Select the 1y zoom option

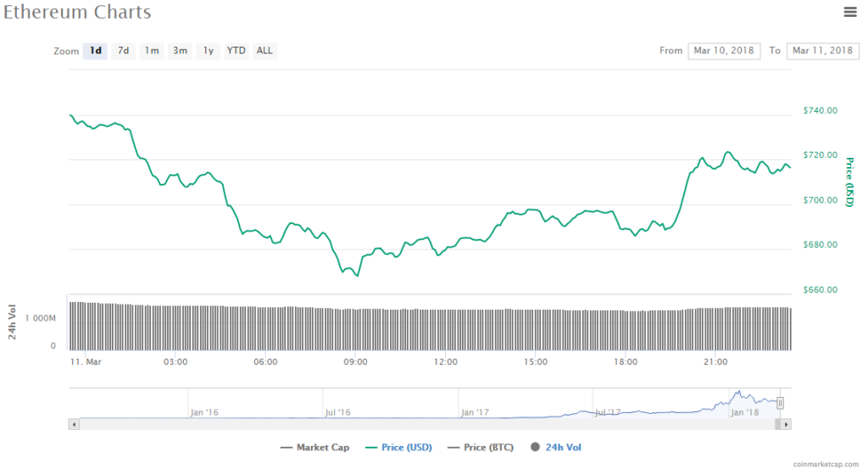(x=208, y=51)
